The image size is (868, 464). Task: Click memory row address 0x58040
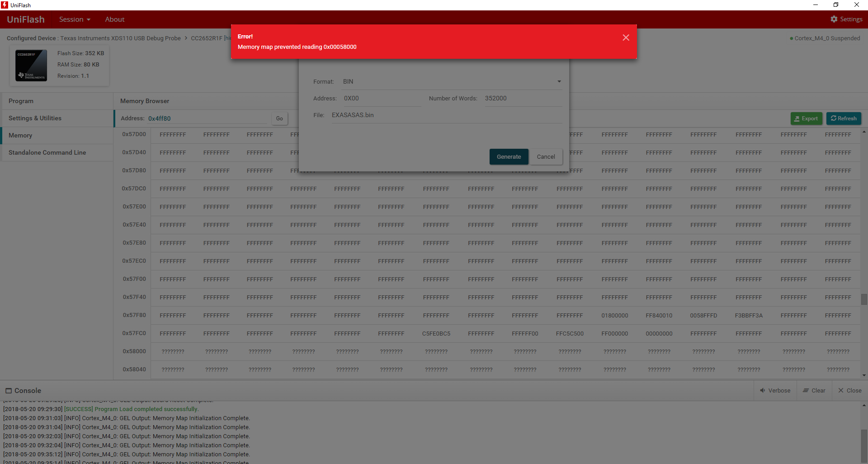pyautogui.click(x=134, y=369)
